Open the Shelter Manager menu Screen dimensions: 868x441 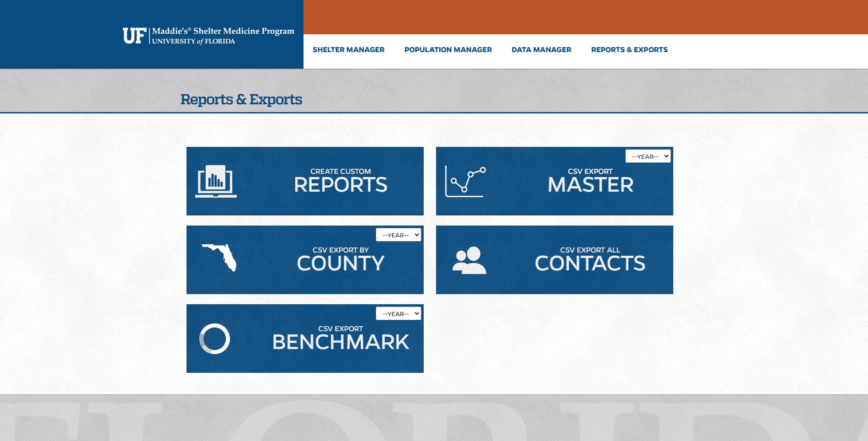pos(348,49)
